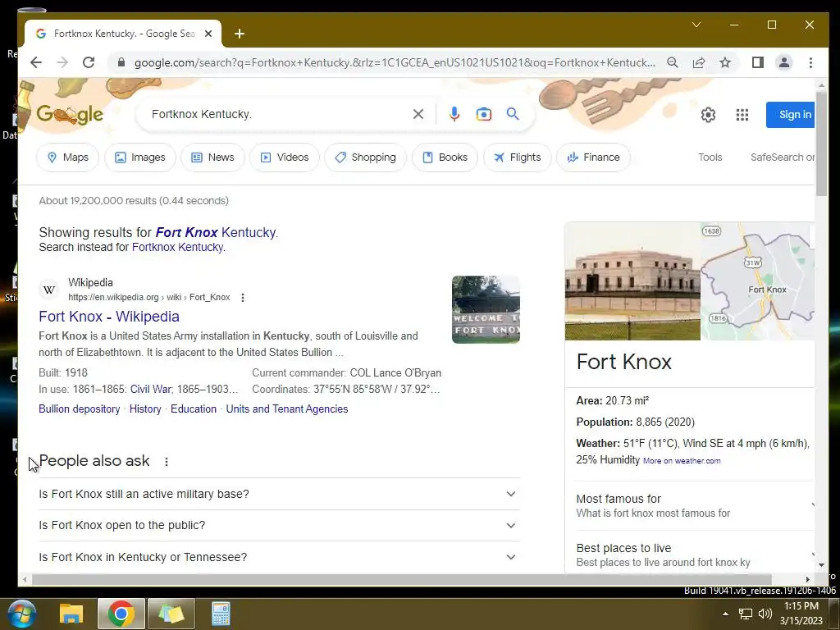Switch to News results
Viewport: 840px width, 630px height.
pos(212,157)
